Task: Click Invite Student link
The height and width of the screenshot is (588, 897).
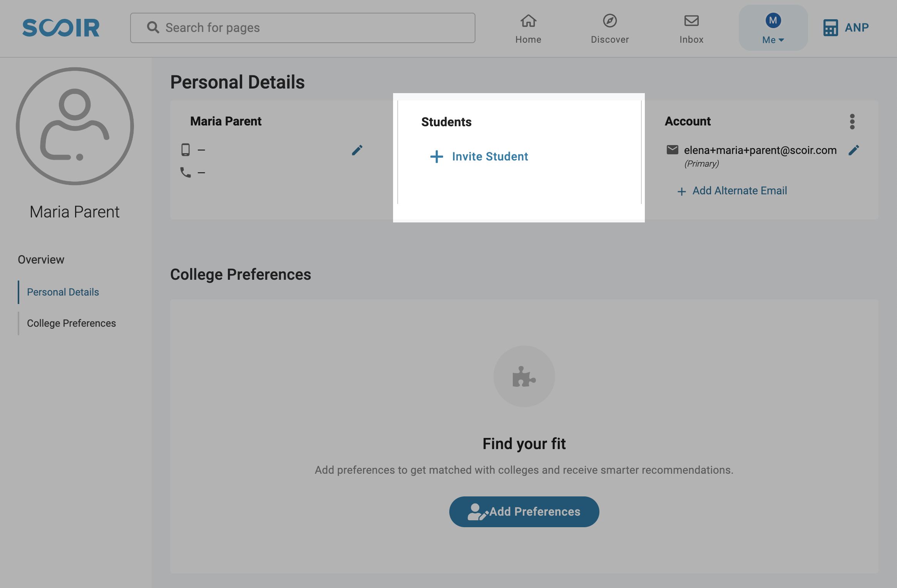Action: 490,157
